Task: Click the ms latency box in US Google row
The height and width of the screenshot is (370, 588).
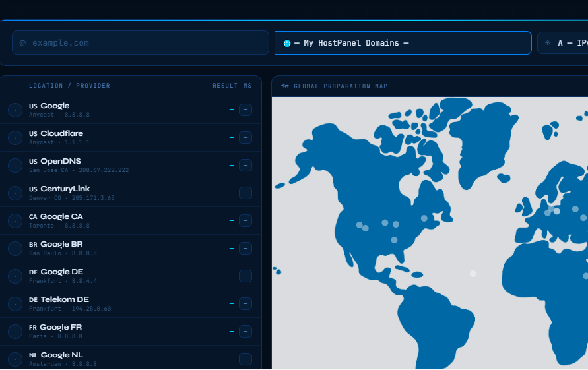Action: pos(245,110)
